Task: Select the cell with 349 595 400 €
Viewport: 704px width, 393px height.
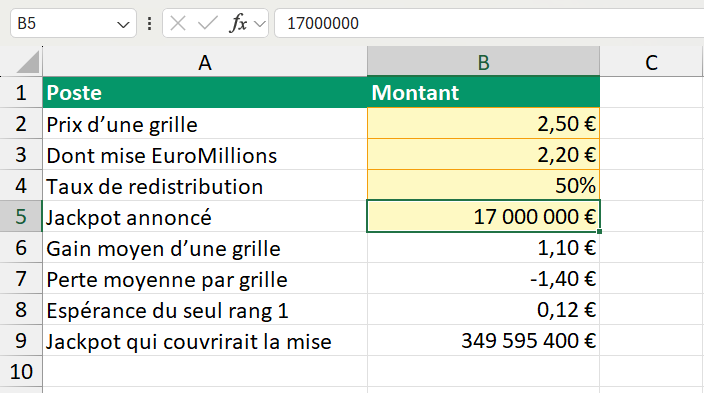Action: [484, 340]
